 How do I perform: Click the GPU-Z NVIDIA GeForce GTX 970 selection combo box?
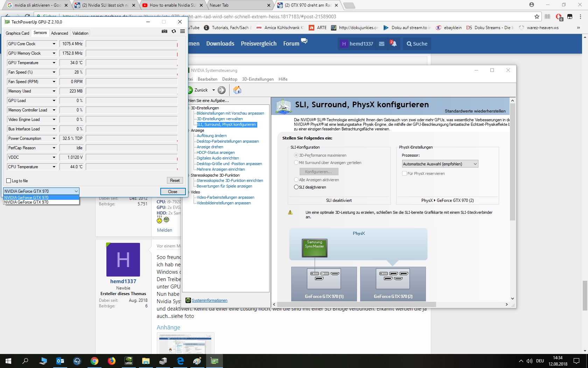[x=41, y=191]
